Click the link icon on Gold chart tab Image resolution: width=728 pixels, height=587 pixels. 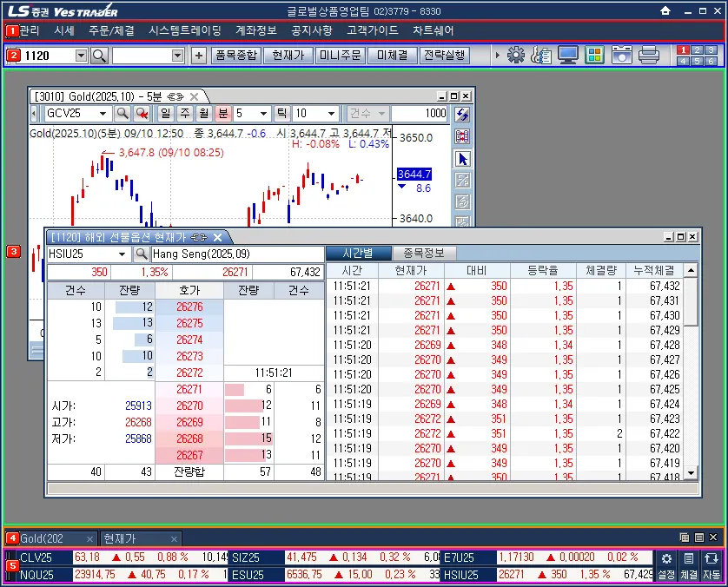pos(175,96)
